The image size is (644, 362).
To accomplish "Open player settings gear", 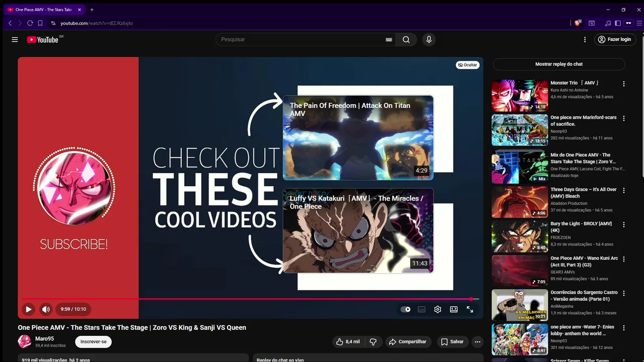I will coord(438,309).
